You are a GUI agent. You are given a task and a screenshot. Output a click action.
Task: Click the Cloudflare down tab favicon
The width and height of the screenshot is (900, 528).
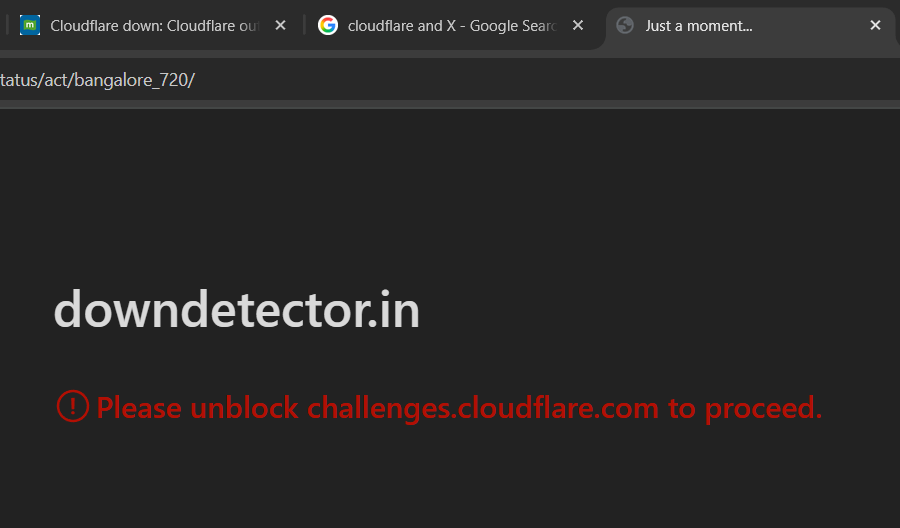pos(30,26)
